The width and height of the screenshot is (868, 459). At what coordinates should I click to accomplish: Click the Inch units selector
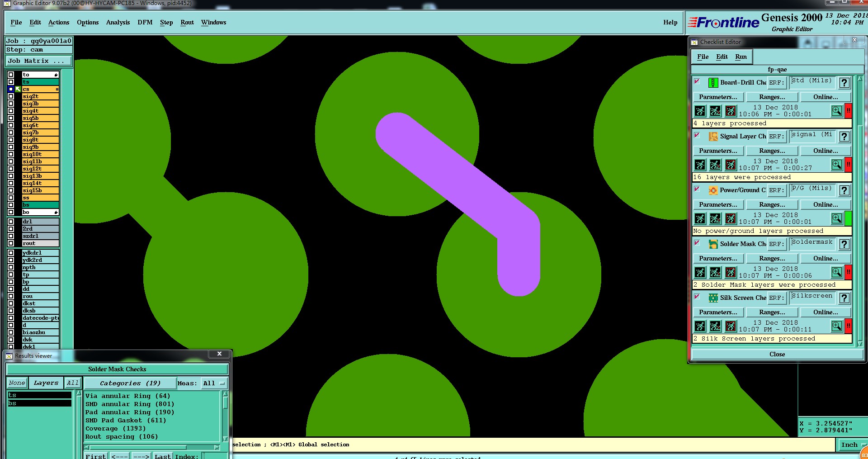[x=852, y=445]
